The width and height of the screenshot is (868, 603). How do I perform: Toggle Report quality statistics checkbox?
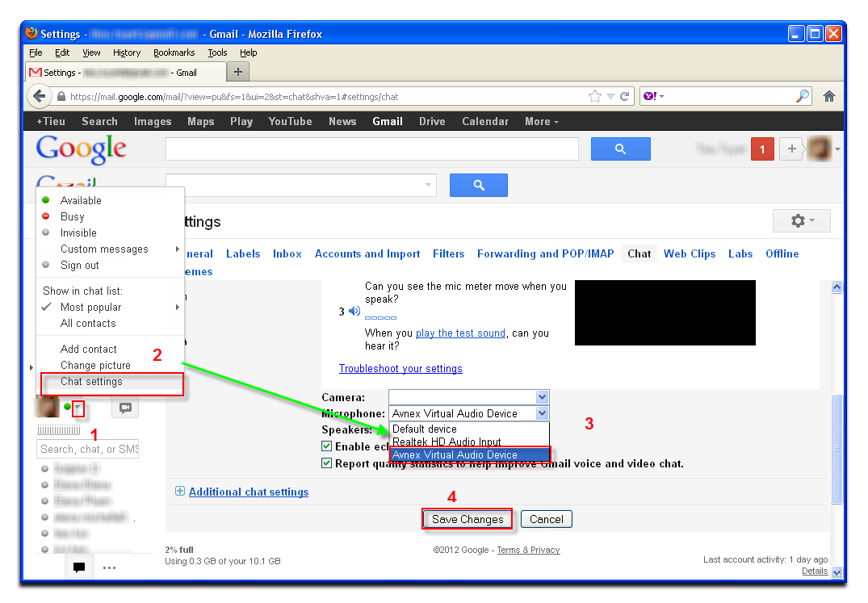(x=326, y=463)
